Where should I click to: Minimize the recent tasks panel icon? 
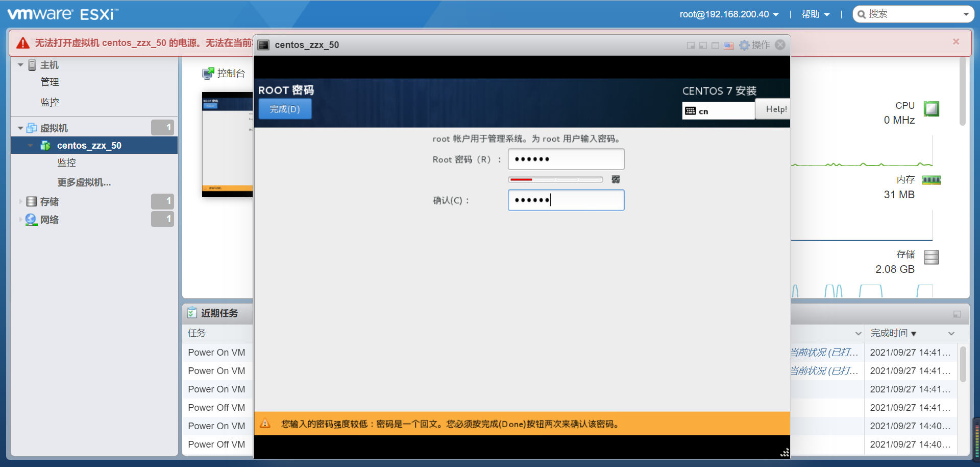957,314
